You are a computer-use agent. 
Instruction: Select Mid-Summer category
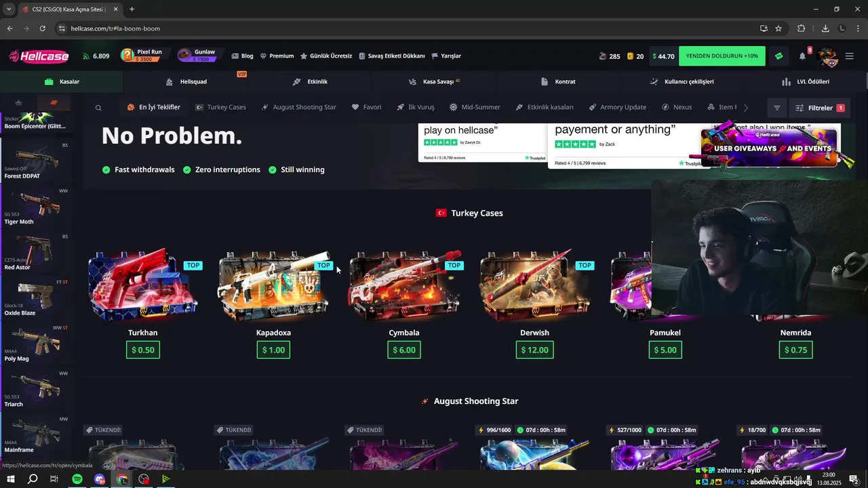coord(475,107)
